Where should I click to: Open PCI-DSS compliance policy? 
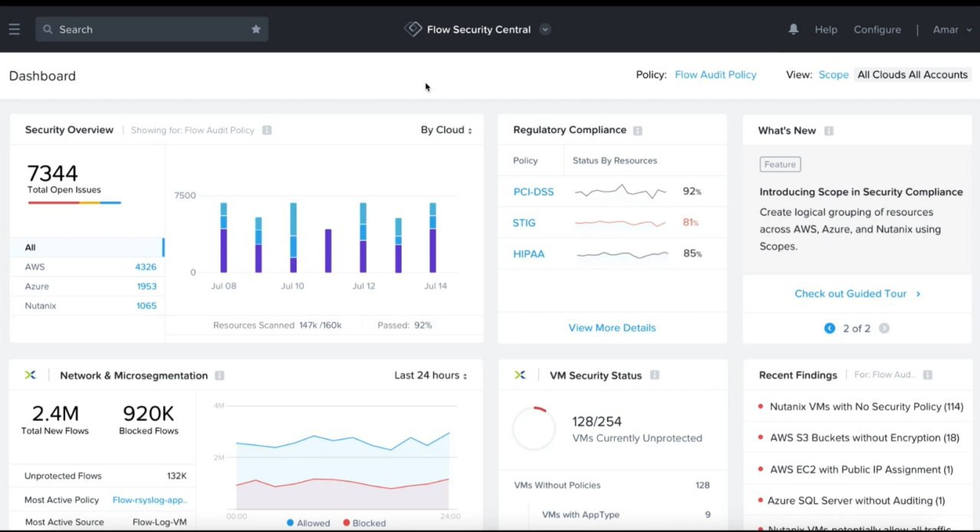click(534, 192)
